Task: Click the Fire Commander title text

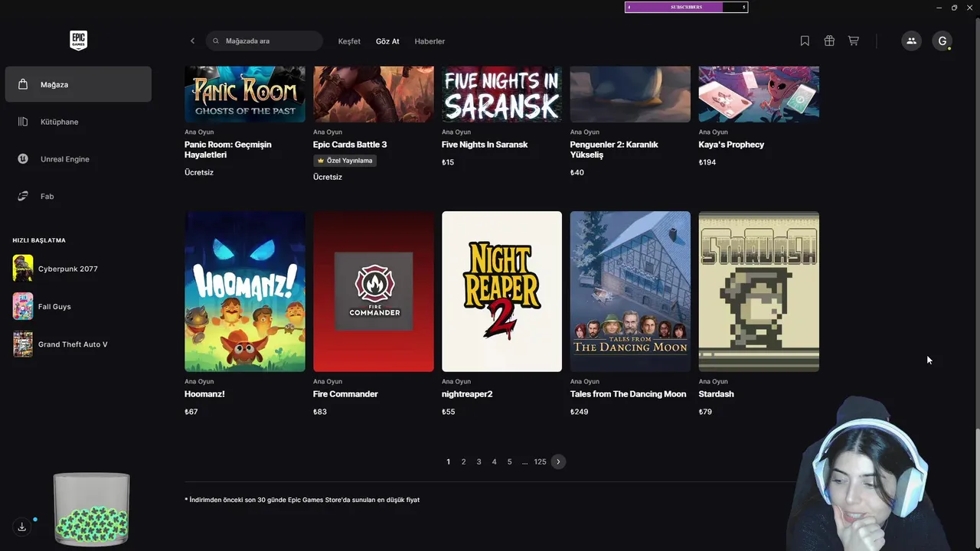Action: point(345,394)
